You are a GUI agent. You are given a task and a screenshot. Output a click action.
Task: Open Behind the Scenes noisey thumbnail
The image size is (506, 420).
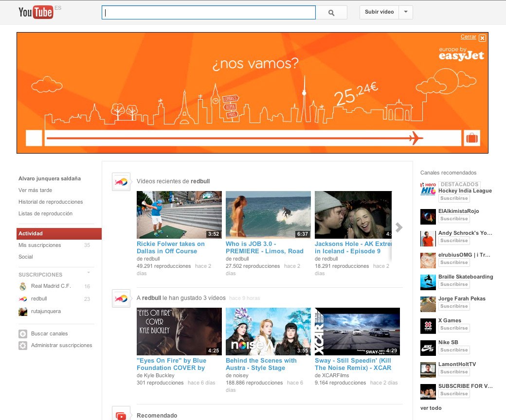268,332
